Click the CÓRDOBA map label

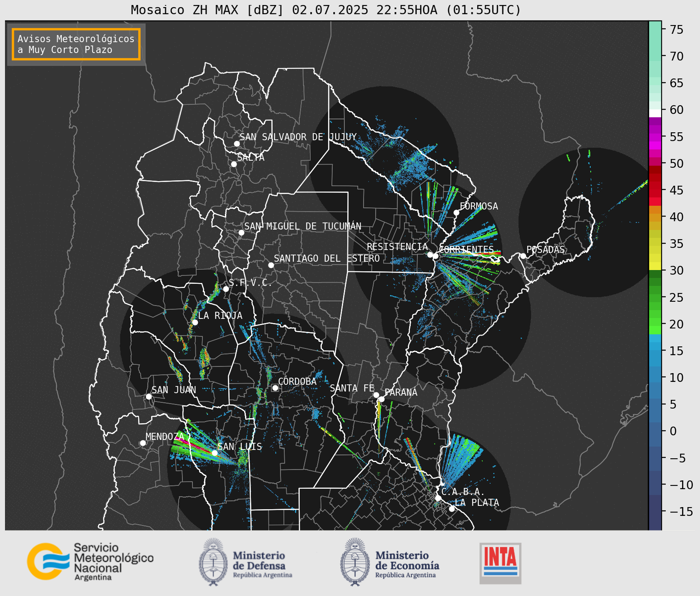pos(297,381)
